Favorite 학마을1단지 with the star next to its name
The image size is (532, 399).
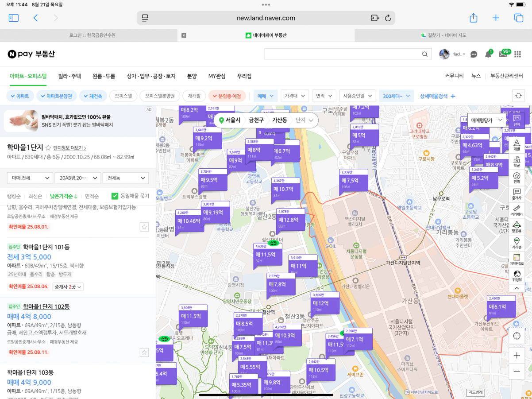(48, 147)
